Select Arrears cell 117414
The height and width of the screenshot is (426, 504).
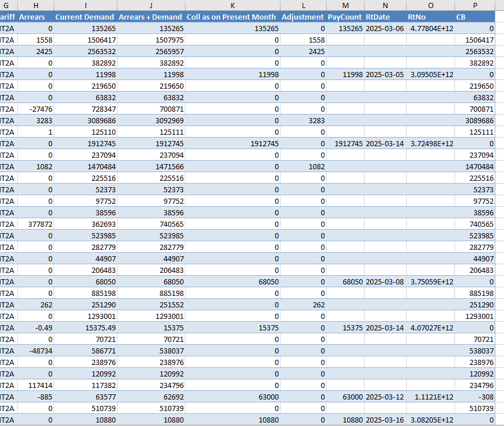click(x=36, y=386)
